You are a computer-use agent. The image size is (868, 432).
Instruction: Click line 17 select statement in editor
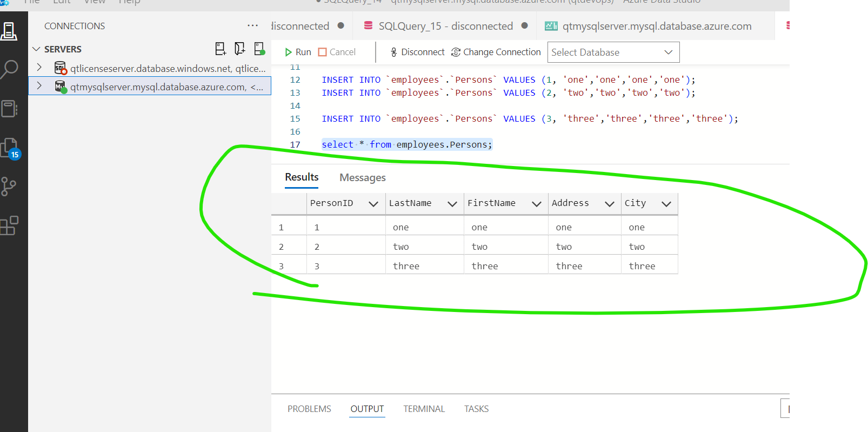(x=407, y=144)
